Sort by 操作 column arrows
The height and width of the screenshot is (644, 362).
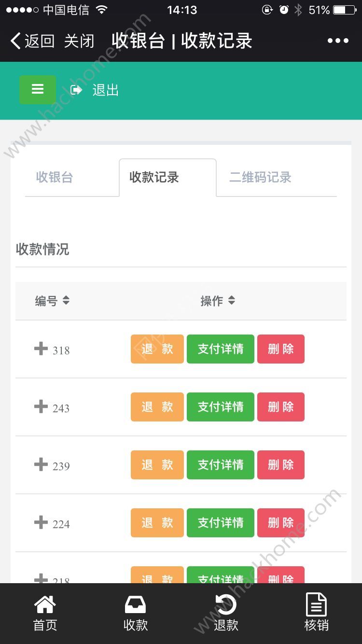[x=232, y=300]
